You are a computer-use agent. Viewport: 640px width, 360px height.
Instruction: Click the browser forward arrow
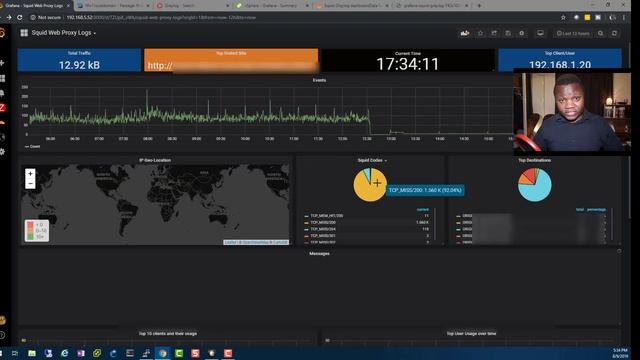click(9, 18)
